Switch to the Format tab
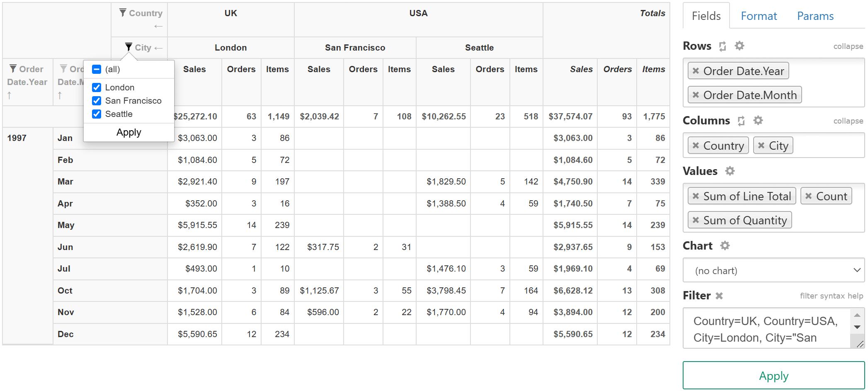Viewport: 868px width, 391px height. click(x=759, y=16)
